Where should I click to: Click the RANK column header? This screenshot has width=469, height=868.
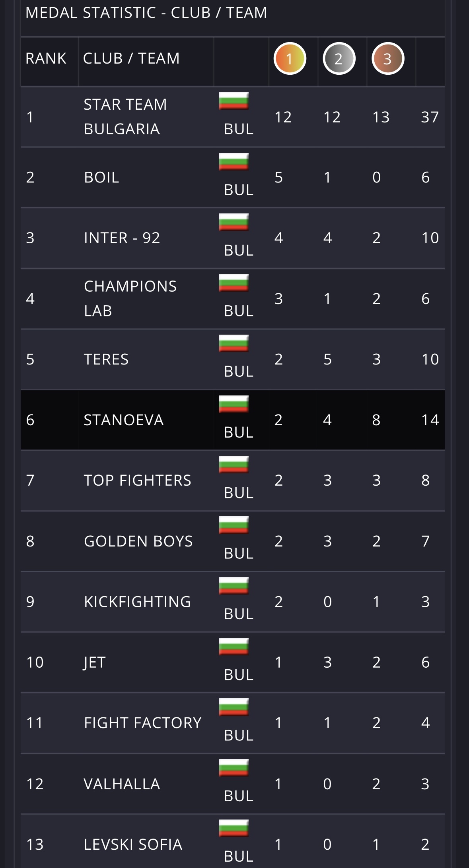click(46, 58)
